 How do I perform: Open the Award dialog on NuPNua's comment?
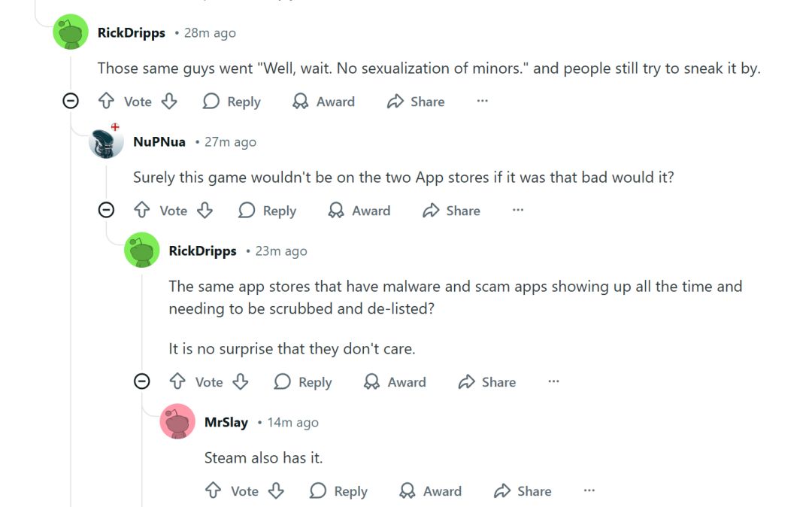(x=359, y=211)
